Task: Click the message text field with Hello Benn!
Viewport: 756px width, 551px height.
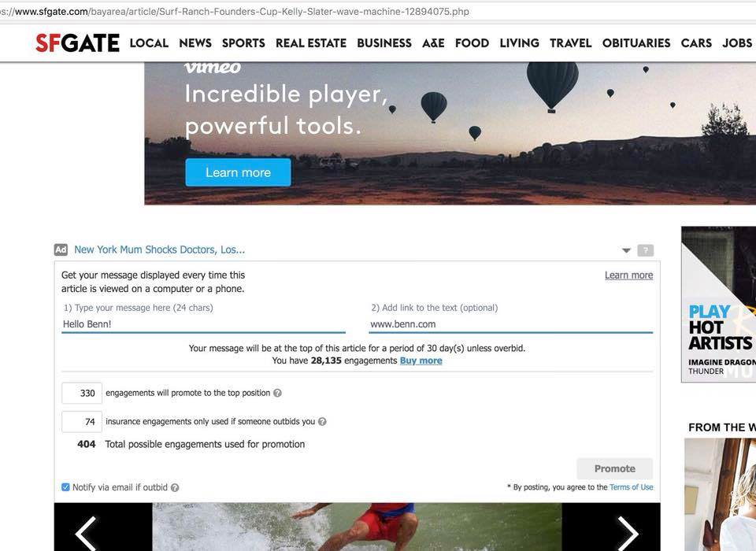Action: tap(203, 324)
